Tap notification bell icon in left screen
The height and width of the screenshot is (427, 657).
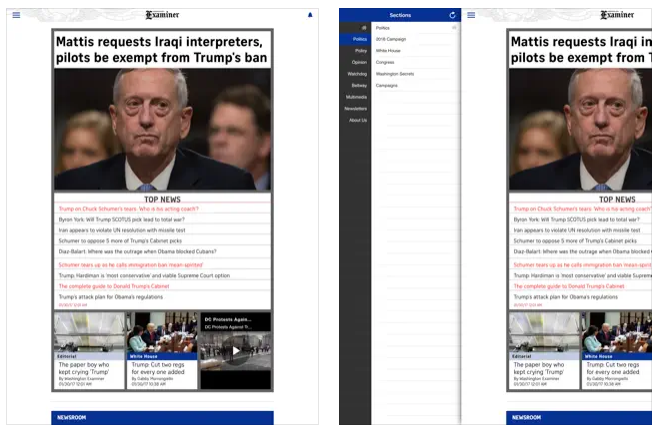(310, 15)
